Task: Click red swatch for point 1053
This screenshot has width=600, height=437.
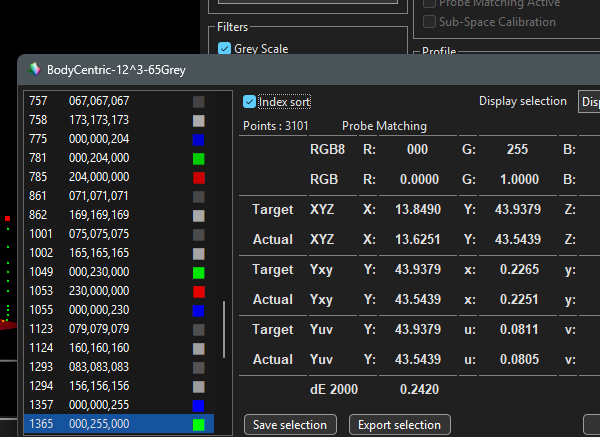Action: tap(198, 291)
